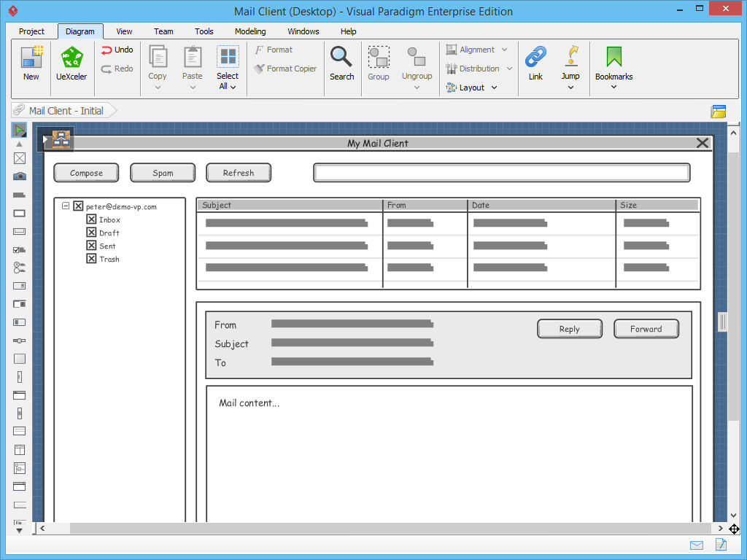The height and width of the screenshot is (560, 747).
Task: Click the diagram overview thumbnail icon on the canvas
Action: (61, 139)
